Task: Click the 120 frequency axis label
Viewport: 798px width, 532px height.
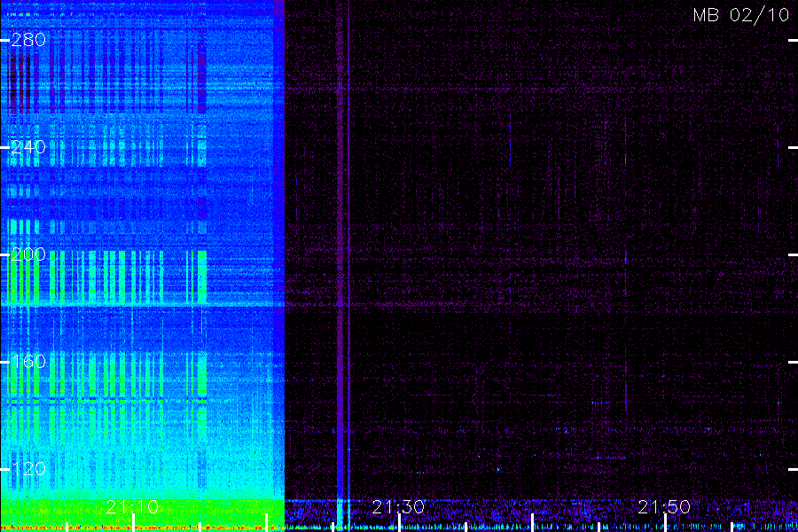Action: pos(28,468)
